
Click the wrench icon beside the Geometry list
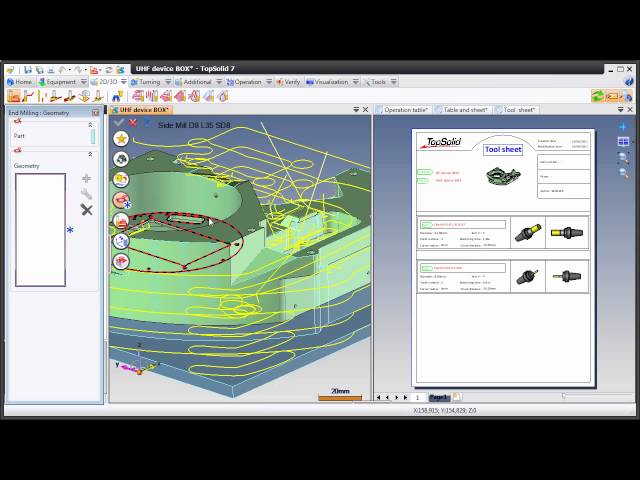pos(86,194)
